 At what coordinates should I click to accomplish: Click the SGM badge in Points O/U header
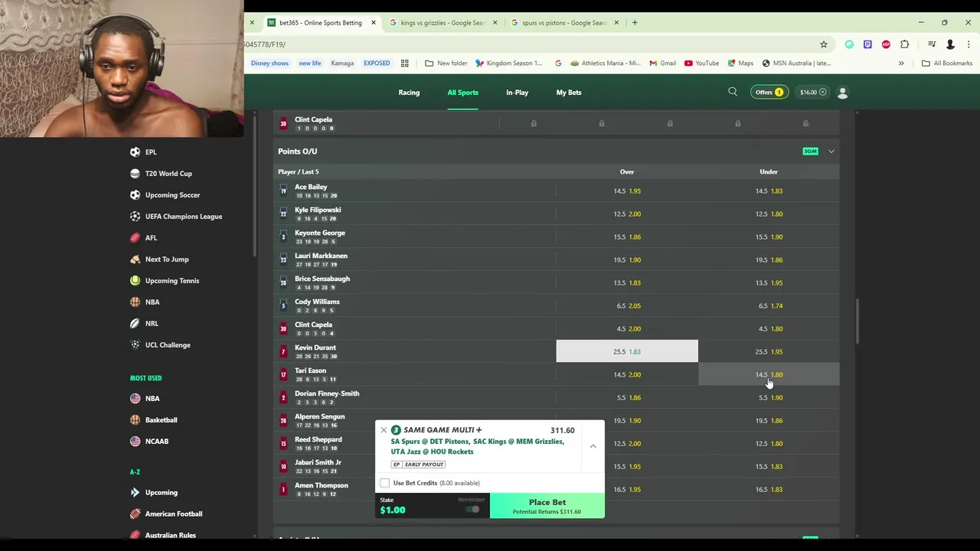tap(810, 152)
